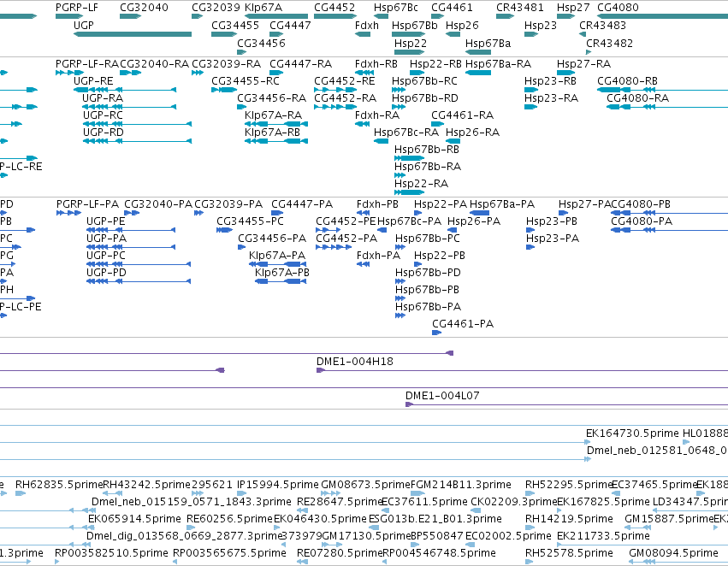Click the CG4080 gene label
This screenshot has width=728, height=566.
618,8
